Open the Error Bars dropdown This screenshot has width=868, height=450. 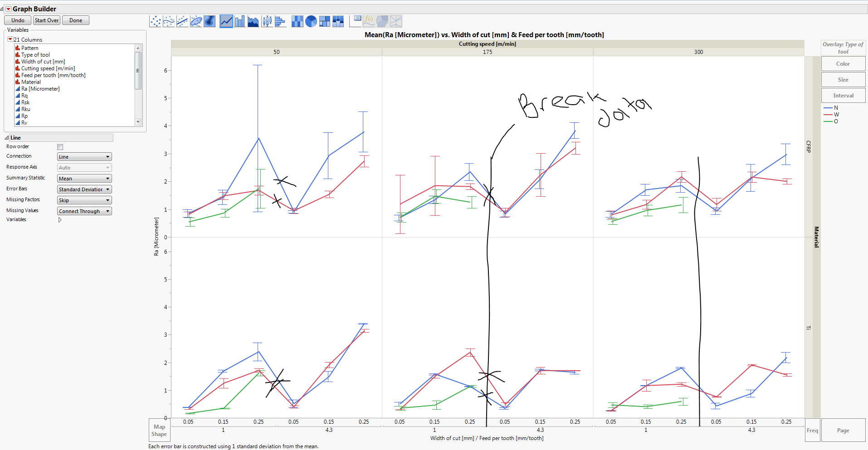[84, 189]
